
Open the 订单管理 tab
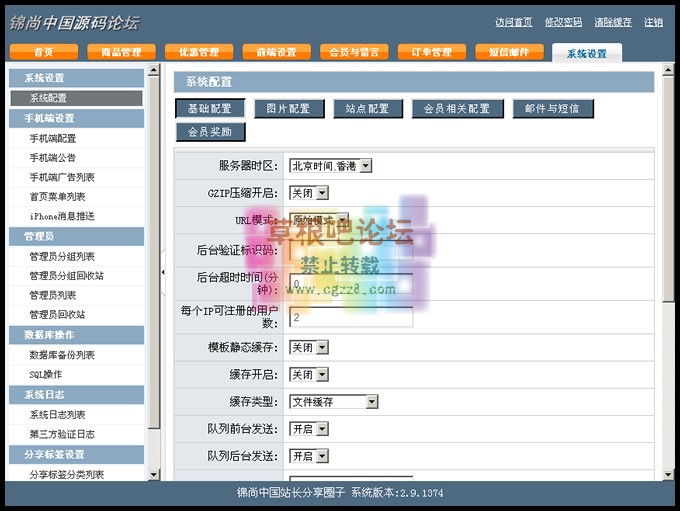pos(432,52)
